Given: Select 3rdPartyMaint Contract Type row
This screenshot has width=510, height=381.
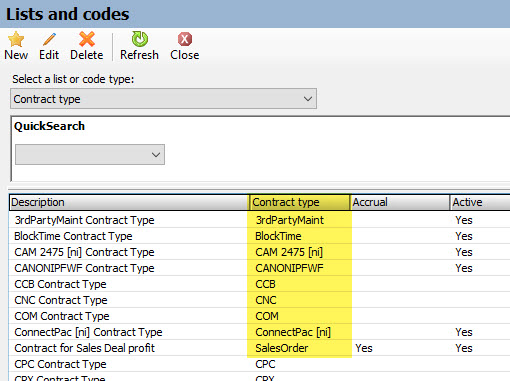Looking at the screenshot, I should point(260,220).
